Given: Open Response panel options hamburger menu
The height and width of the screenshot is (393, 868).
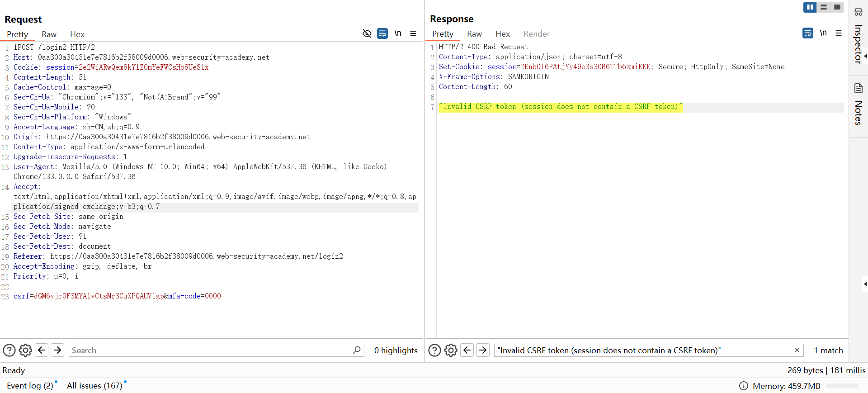Looking at the screenshot, I should [x=839, y=33].
